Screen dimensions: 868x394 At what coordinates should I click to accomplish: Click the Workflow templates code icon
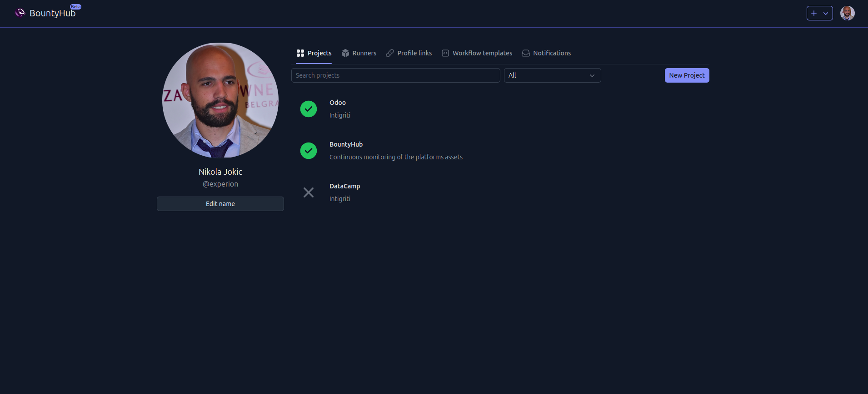[x=445, y=53]
